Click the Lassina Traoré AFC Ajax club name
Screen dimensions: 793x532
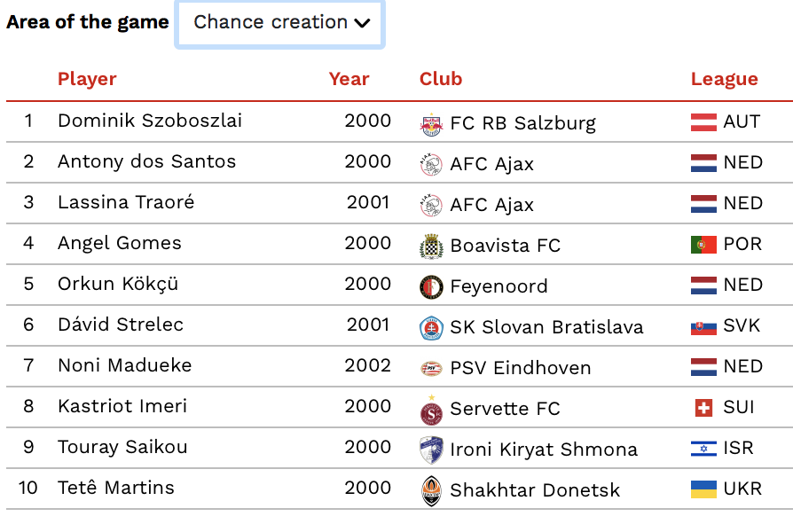[x=491, y=206]
